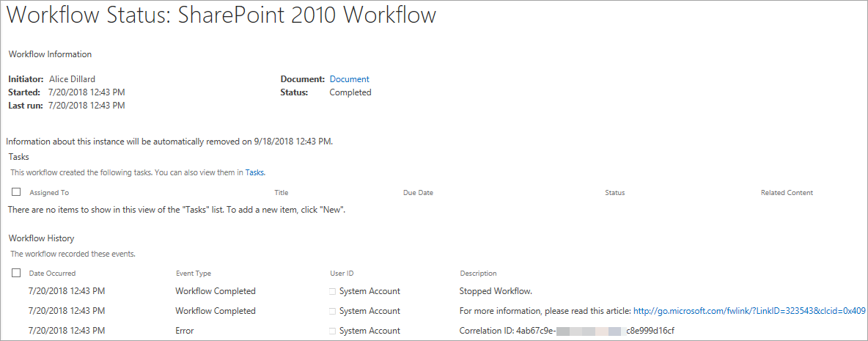Toggle the Tasks select-all checkbox
Image resolution: width=868 pixels, height=341 pixels.
(x=16, y=192)
